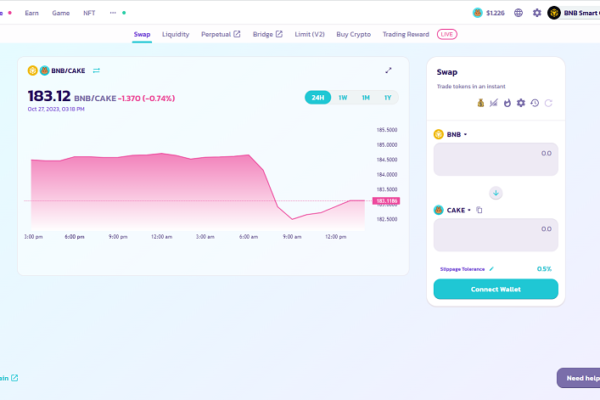Open the Trading Reward tab
Viewport: 600px width, 400px height.
tap(406, 34)
